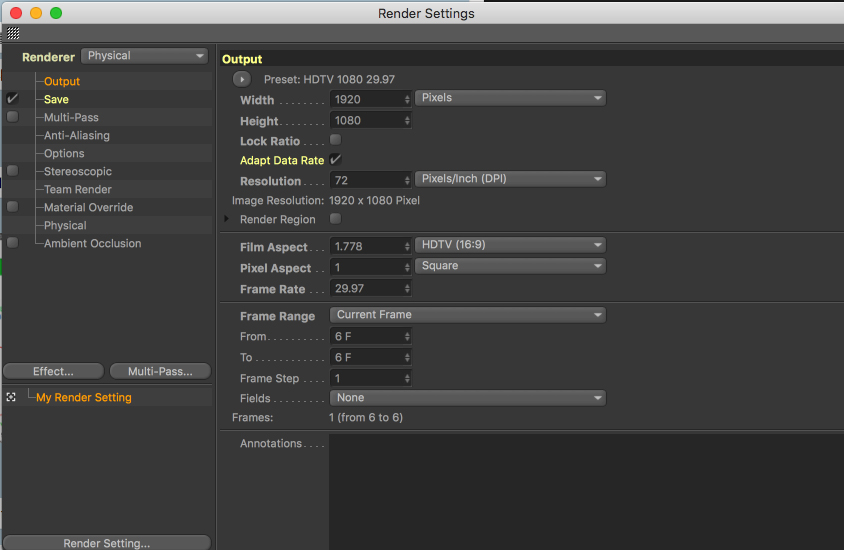Enable the Ambient Occlusion checkbox
Viewport: 844px width, 550px height.
click(x=12, y=243)
